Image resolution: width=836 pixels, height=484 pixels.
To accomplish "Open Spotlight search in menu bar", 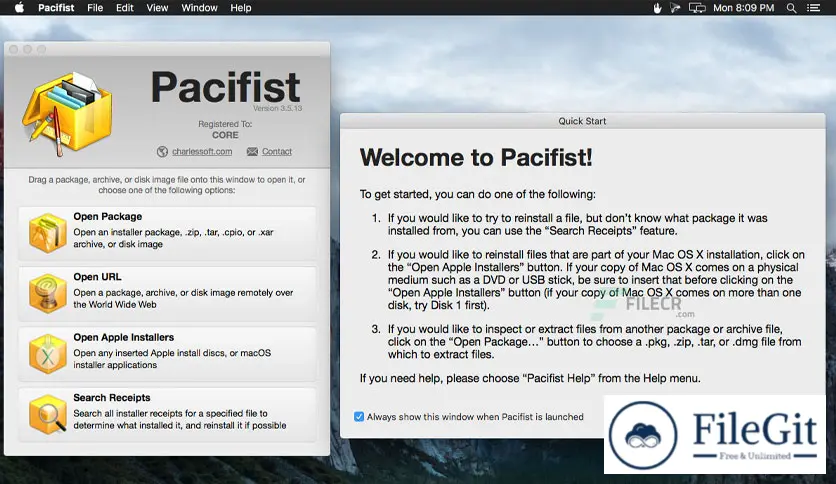I will coord(792,8).
